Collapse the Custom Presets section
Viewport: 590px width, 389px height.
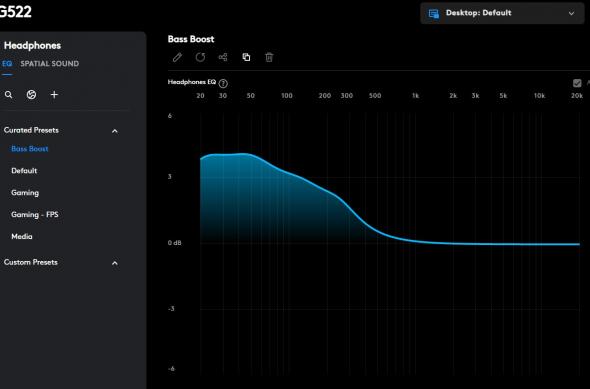point(115,263)
